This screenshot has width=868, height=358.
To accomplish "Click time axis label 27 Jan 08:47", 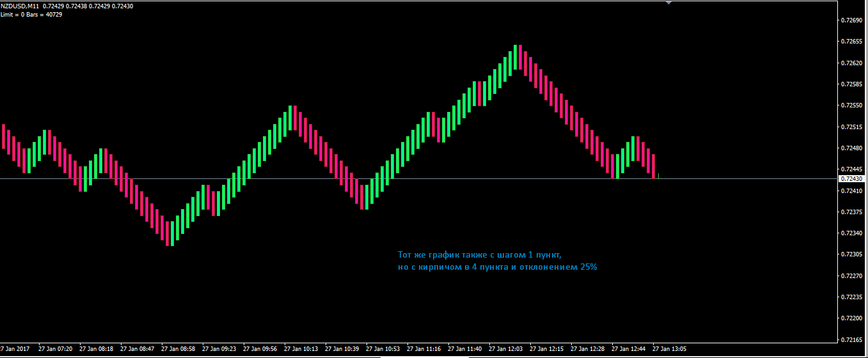I will pos(137,349).
